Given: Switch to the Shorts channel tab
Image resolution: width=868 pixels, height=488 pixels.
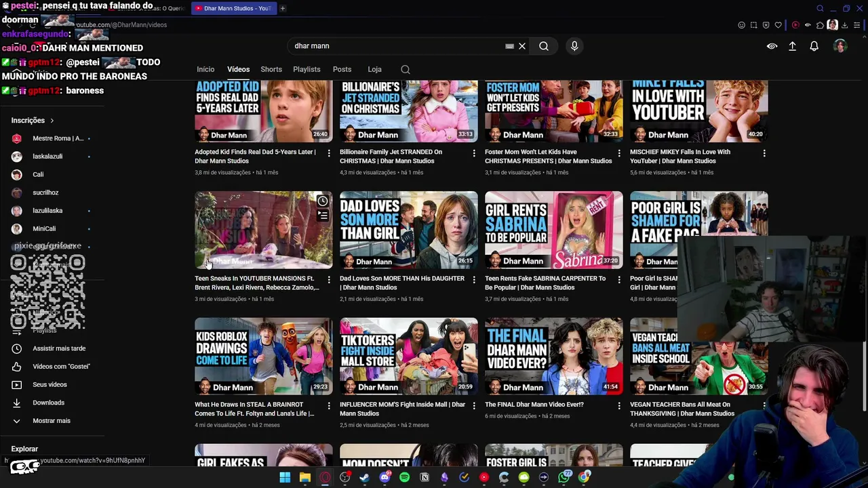Looking at the screenshot, I should [x=271, y=69].
